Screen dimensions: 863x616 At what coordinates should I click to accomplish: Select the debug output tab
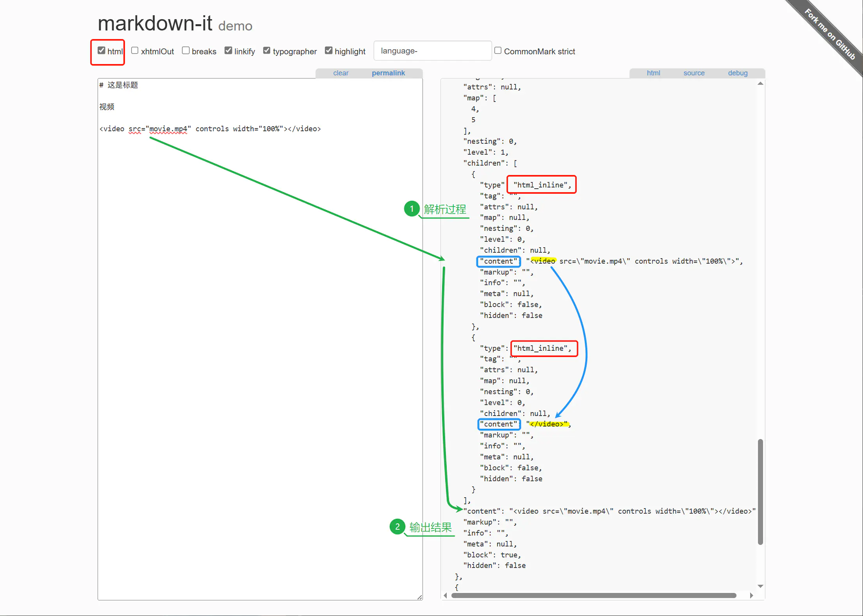tap(738, 73)
